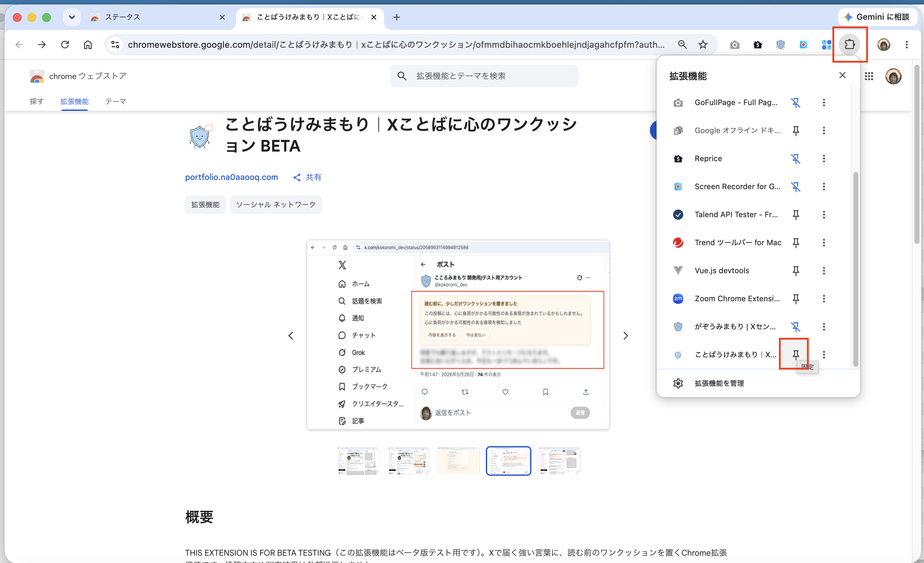Open 拡張機能を管理 gear icon
Screen dimensions: 924x563
click(678, 383)
